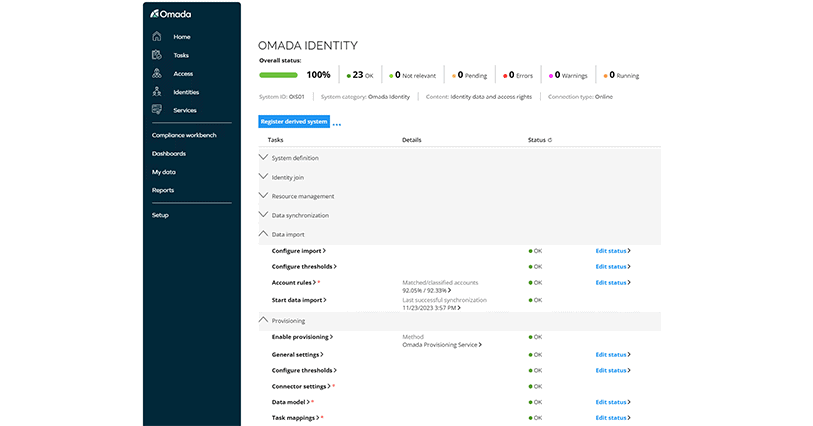This screenshot has width=813, height=426.
Task: Click Edit status for Provisioning thresholds
Action: point(613,370)
